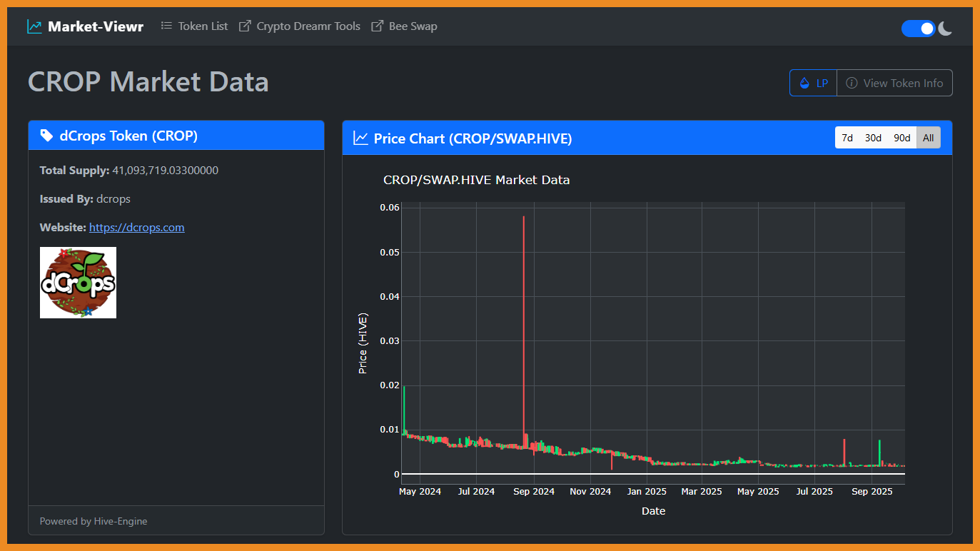
Task: Click View Token Info button
Action: (x=894, y=83)
